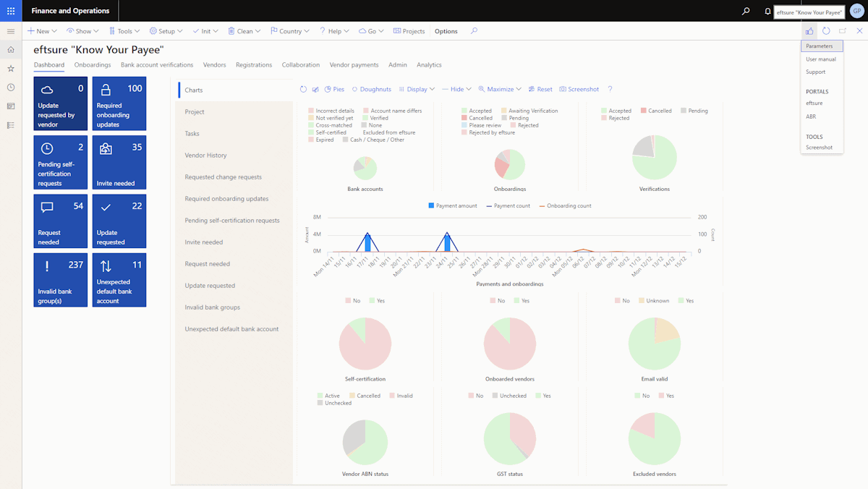Expand the Show dropdown
868x489 pixels.
83,31
